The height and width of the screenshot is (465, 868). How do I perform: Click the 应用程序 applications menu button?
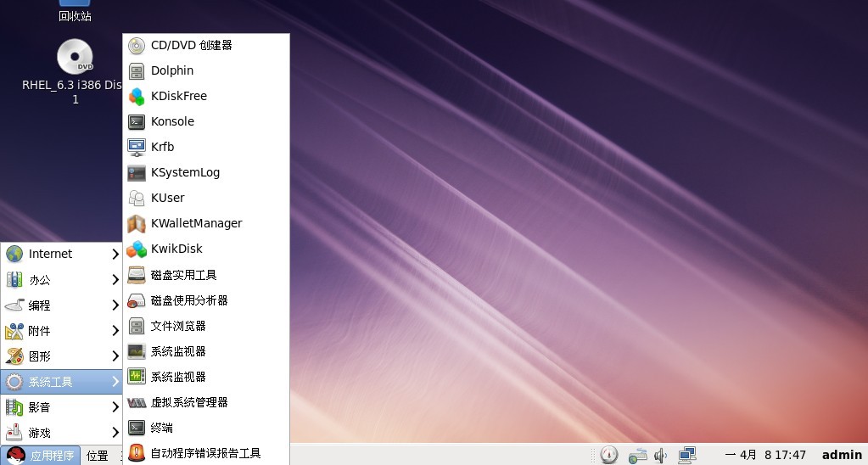coord(41,456)
